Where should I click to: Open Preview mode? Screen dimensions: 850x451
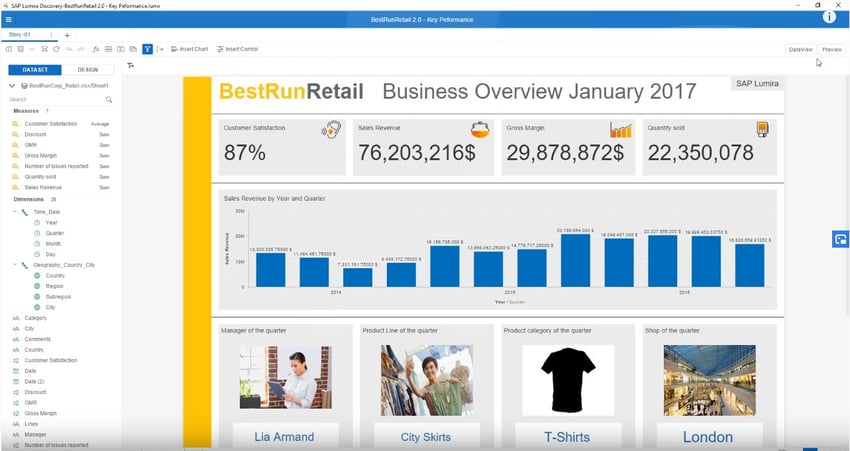click(x=832, y=49)
